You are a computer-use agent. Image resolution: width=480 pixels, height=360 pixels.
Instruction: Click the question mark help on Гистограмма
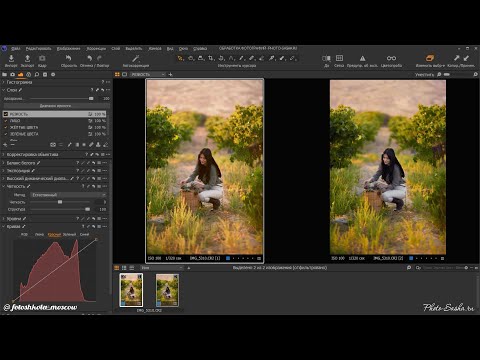[103, 82]
